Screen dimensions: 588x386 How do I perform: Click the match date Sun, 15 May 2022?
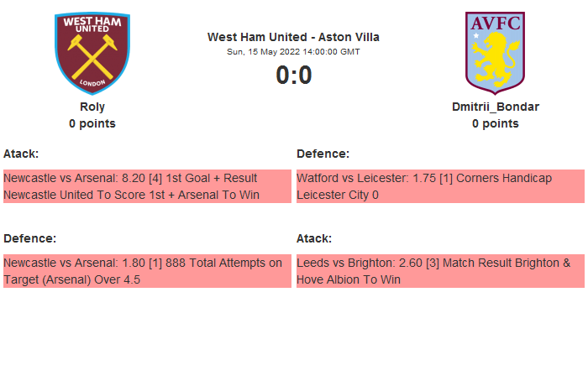click(x=293, y=51)
